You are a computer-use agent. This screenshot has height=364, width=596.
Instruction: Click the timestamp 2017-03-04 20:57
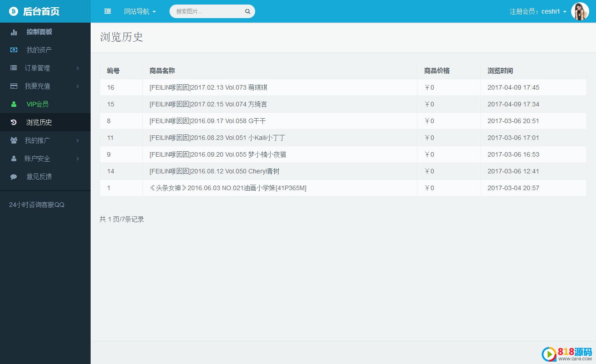coord(514,188)
